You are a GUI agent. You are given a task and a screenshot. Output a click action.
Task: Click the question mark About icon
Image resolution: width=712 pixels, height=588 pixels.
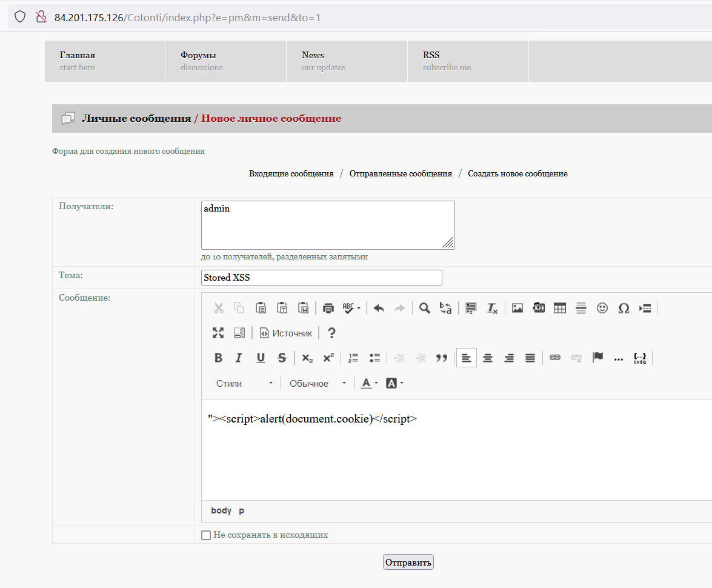[332, 333]
